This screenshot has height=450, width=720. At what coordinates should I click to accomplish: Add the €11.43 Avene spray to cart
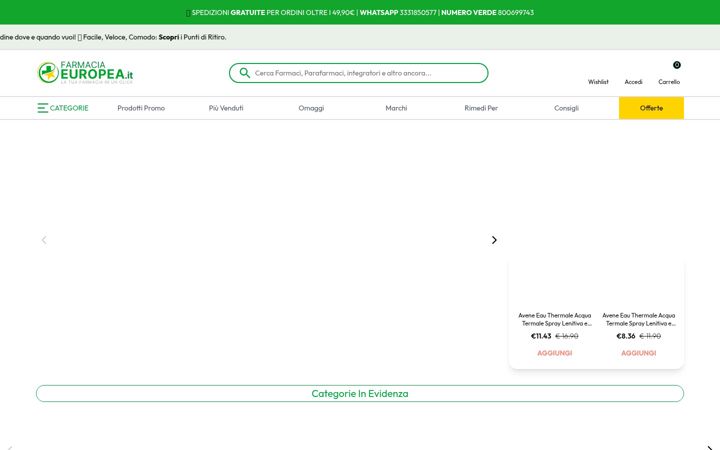pyautogui.click(x=555, y=353)
